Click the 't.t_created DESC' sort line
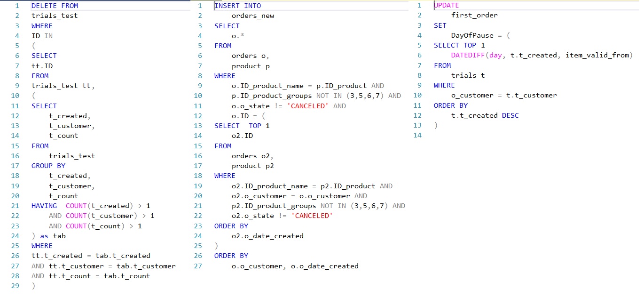Screen dimensions: 644x298 [485, 115]
